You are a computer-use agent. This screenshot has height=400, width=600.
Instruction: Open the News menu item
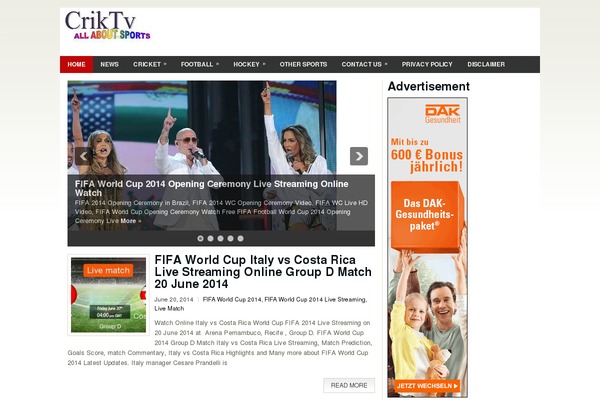(109, 64)
